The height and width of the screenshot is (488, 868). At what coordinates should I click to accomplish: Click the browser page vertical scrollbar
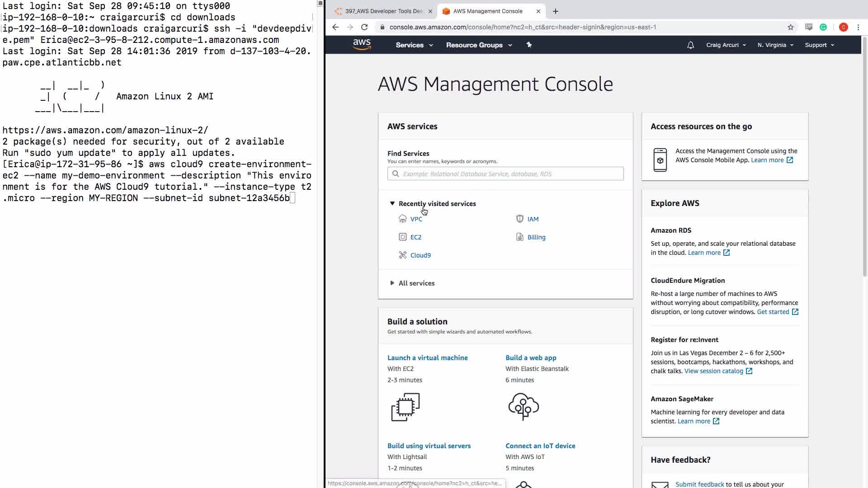pyautogui.click(x=864, y=158)
